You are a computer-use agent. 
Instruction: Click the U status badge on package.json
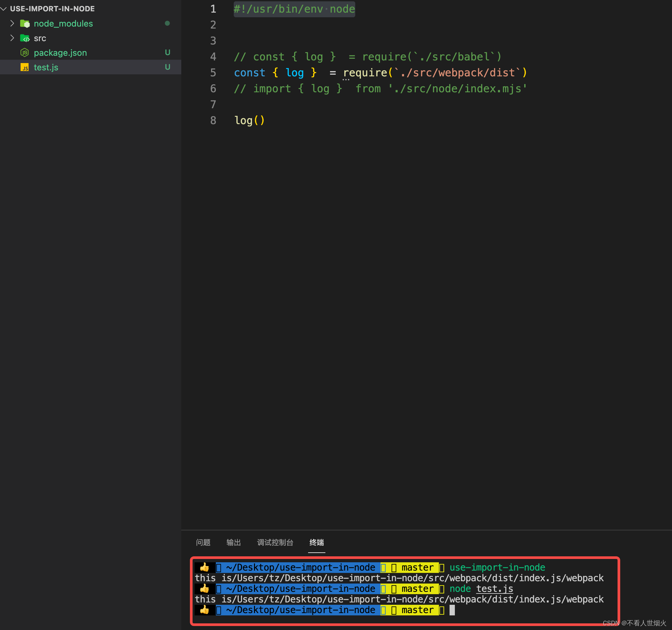(167, 52)
